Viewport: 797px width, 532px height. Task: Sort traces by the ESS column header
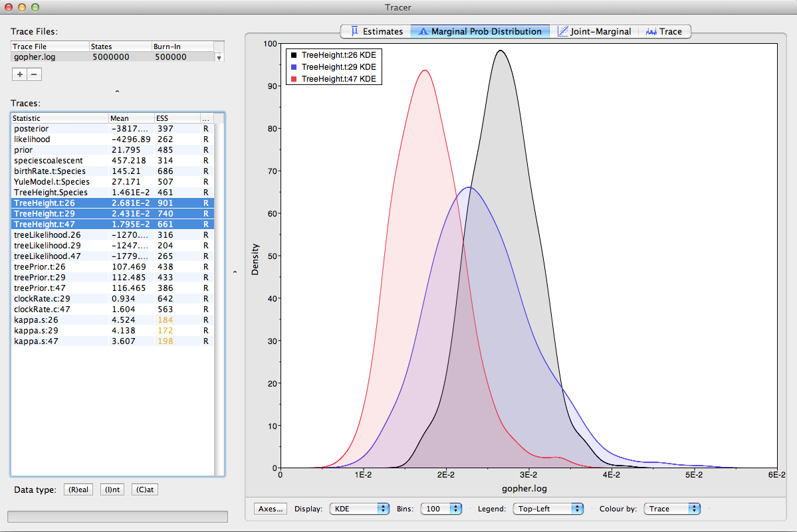pos(175,118)
